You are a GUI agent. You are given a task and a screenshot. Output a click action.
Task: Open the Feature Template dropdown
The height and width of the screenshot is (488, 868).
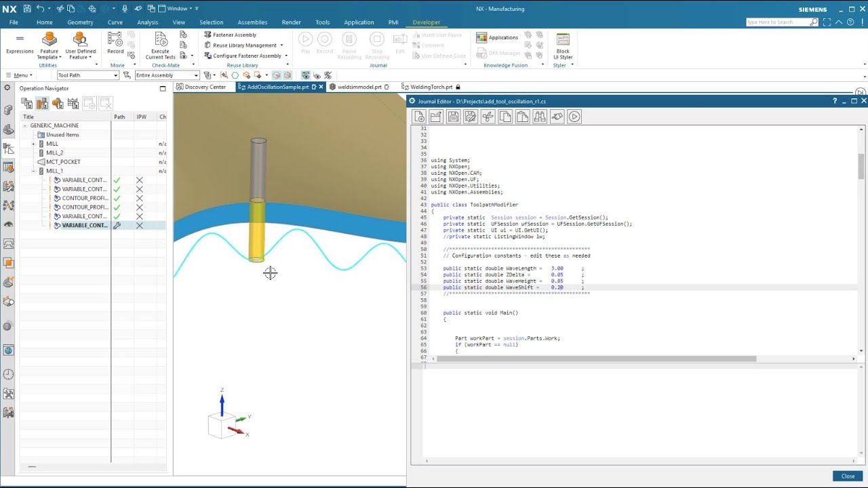49,54
